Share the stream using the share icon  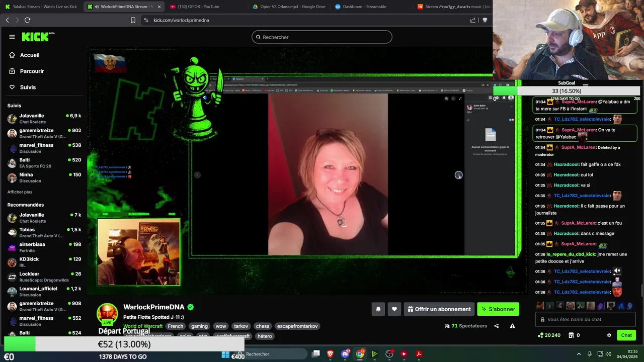tap(497, 326)
